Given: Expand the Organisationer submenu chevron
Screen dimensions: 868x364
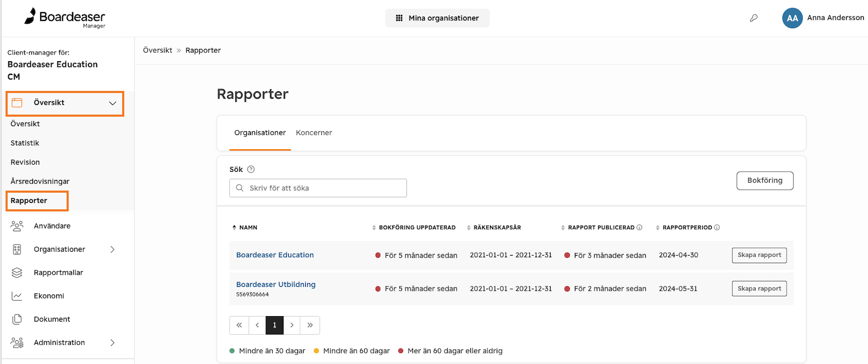Looking at the screenshot, I should point(113,249).
